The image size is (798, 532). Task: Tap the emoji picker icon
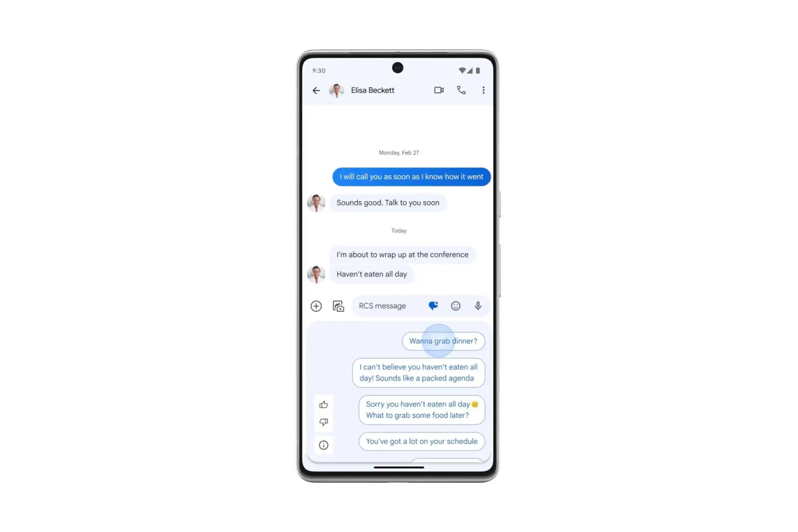click(455, 306)
